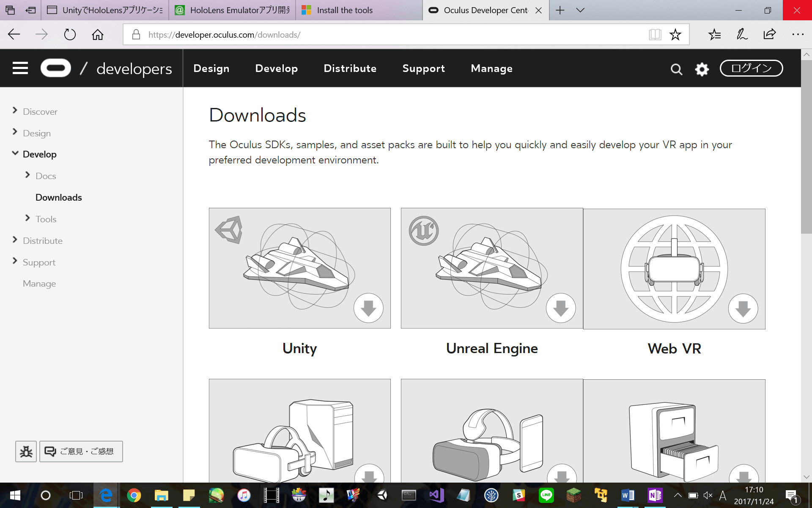
Task: Set tabs aside icon
Action: [x=30, y=10]
